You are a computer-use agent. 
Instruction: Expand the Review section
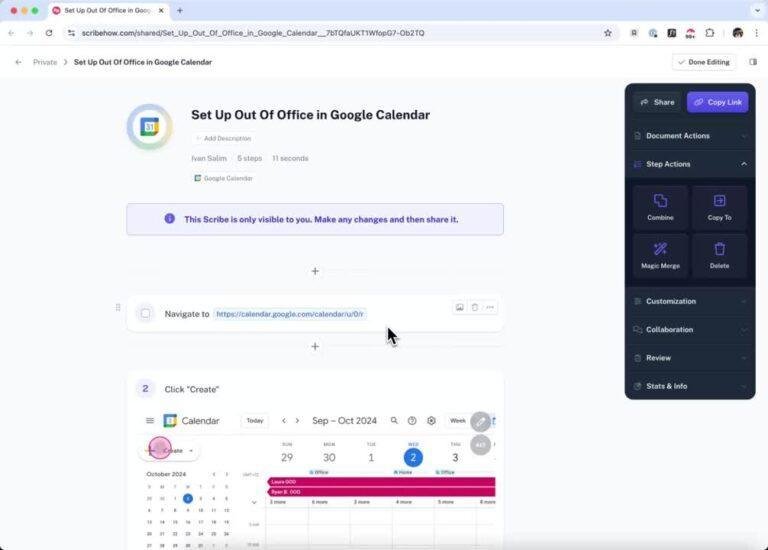point(690,358)
